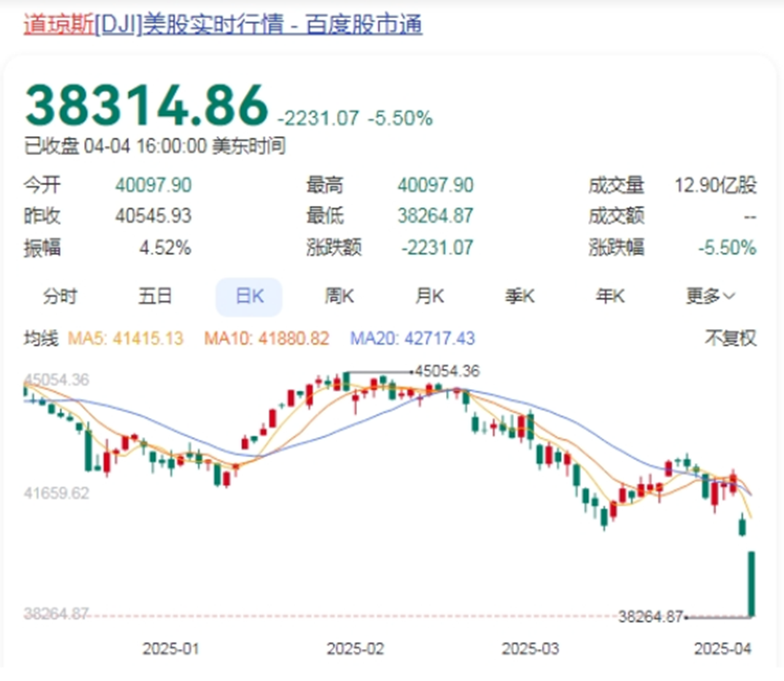
Task: Click the 振幅 value 4.52%
Action: [x=166, y=248]
